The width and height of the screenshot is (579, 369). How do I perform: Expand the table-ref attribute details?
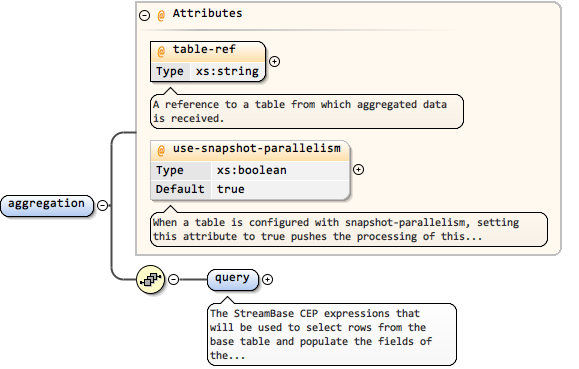point(274,61)
